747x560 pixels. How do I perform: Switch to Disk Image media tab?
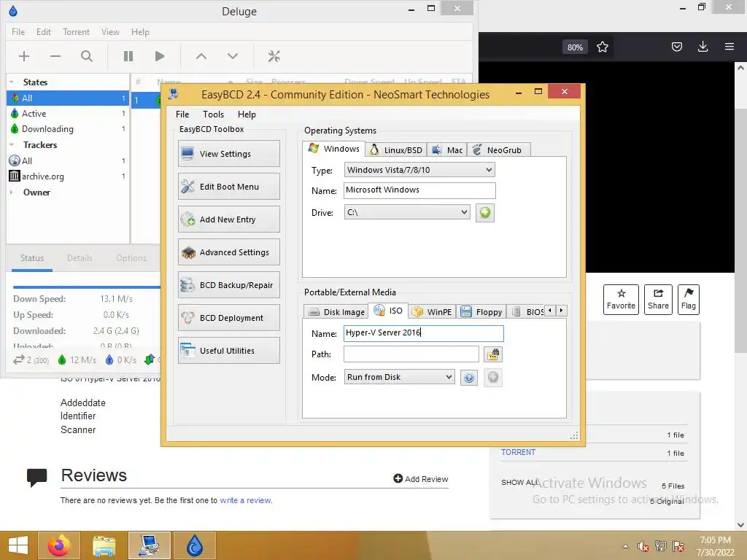pyautogui.click(x=336, y=312)
